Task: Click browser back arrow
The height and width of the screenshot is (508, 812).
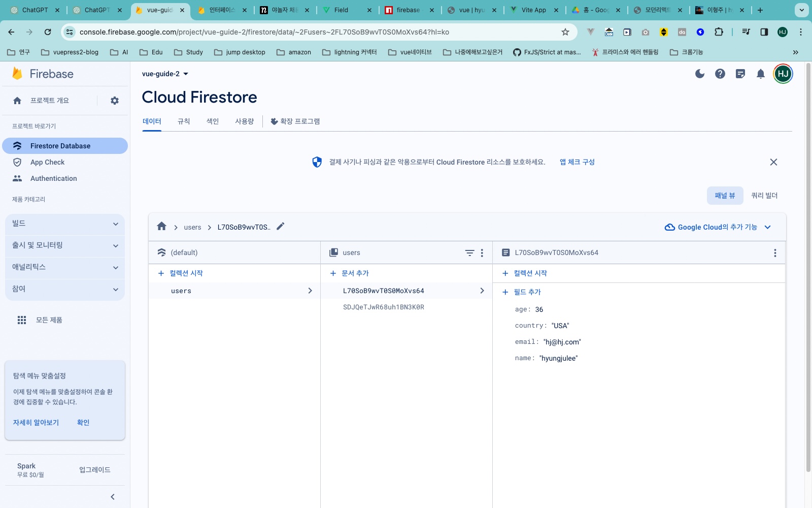Action: pos(11,32)
